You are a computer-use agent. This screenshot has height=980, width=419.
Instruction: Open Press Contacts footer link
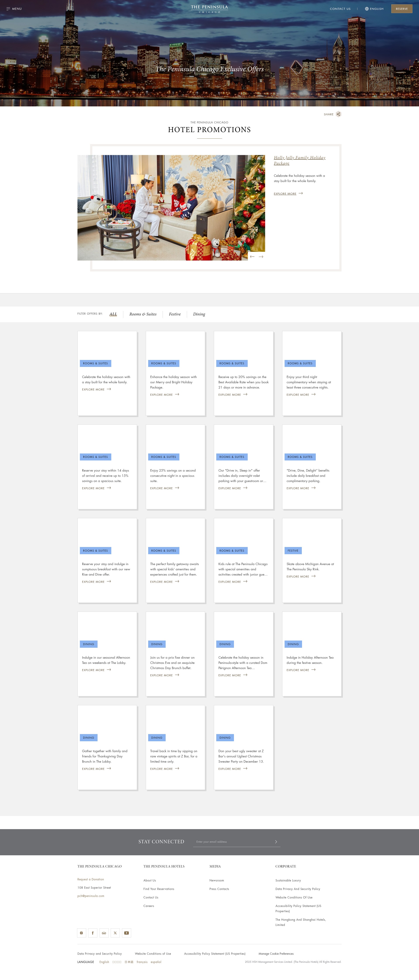[x=219, y=889]
